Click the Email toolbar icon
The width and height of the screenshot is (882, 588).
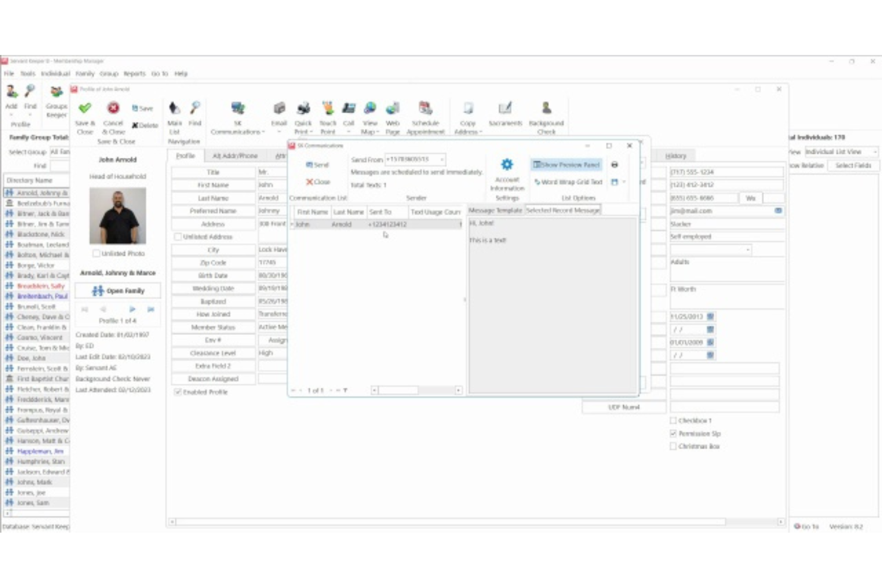point(279,108)
